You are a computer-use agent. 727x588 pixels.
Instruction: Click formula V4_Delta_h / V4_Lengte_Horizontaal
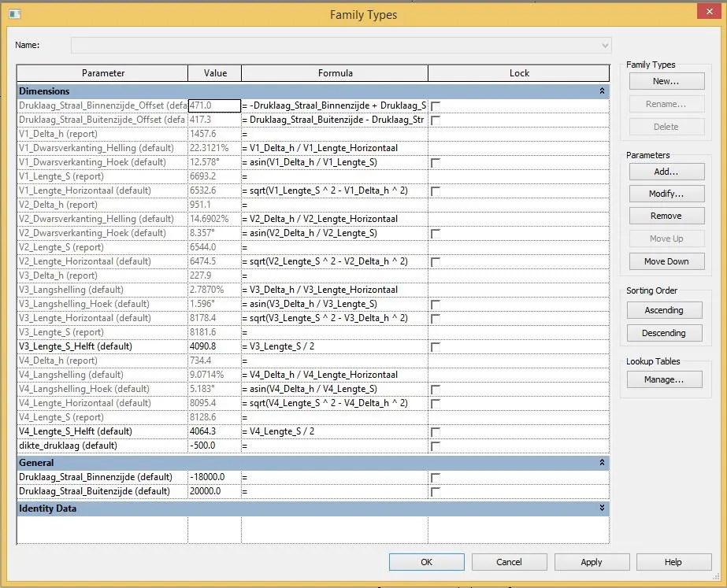click(335, 375)
